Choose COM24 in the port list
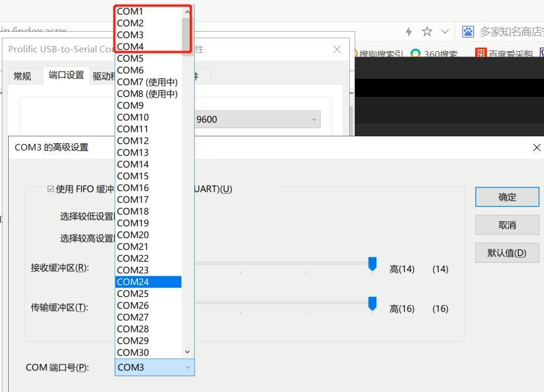The image size is (544, 392). [148, 282]
